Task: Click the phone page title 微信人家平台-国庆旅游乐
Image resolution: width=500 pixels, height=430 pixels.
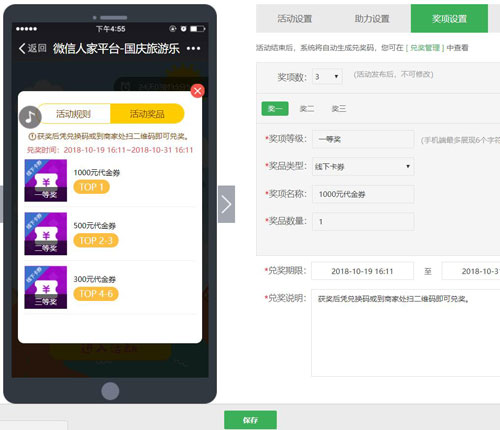Action: tap(116, 49)
